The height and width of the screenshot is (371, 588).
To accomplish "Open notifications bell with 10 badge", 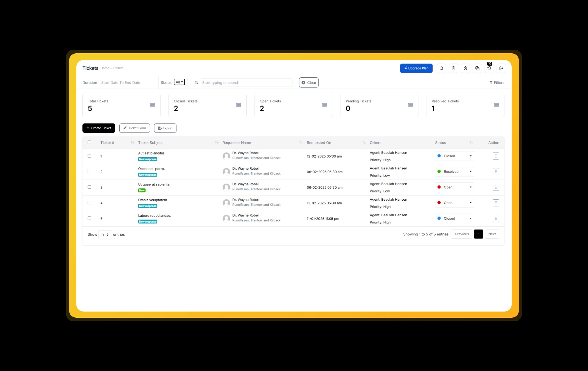I will (x=489, y=68).
